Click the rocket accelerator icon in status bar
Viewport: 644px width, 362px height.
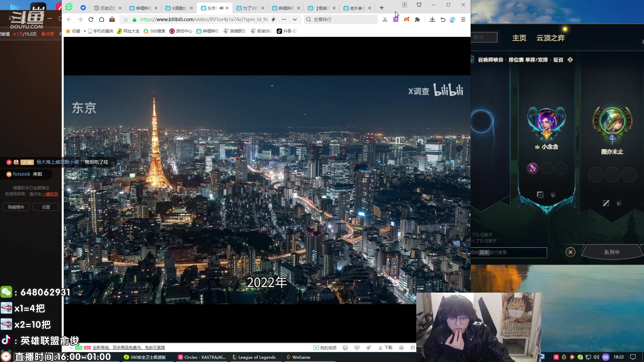point(369,348)
